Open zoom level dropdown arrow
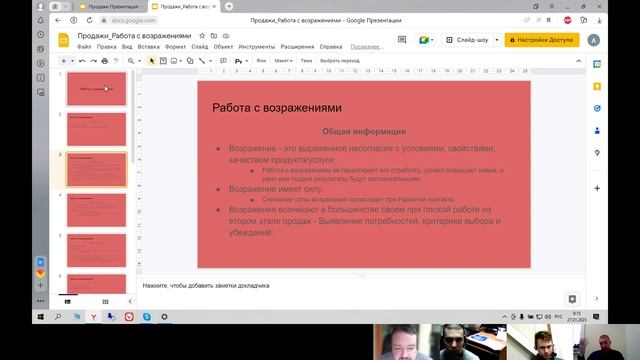The image size is (640, 360). 139,61
